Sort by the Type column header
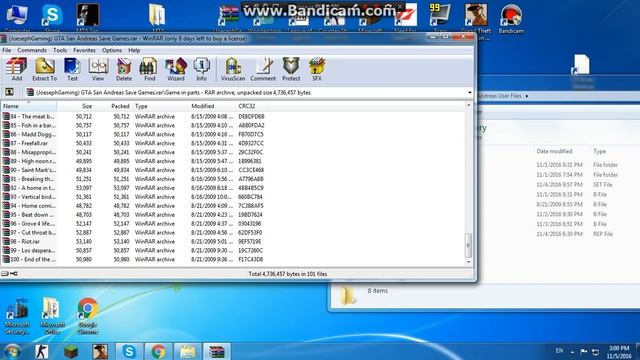 [141, 106]
